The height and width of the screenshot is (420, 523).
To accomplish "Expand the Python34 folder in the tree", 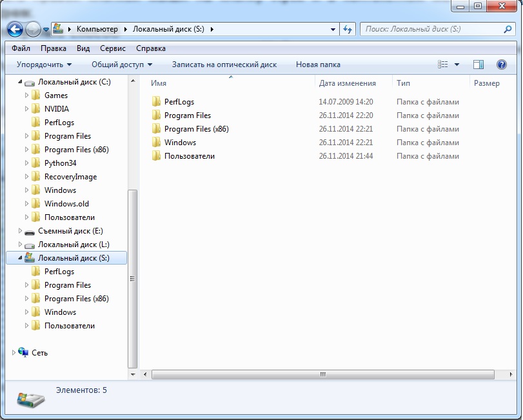I will click(x=26, y=163).
